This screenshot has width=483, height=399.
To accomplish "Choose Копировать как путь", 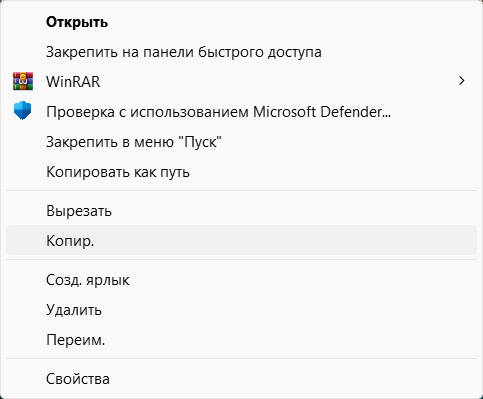I will (241, 172).
